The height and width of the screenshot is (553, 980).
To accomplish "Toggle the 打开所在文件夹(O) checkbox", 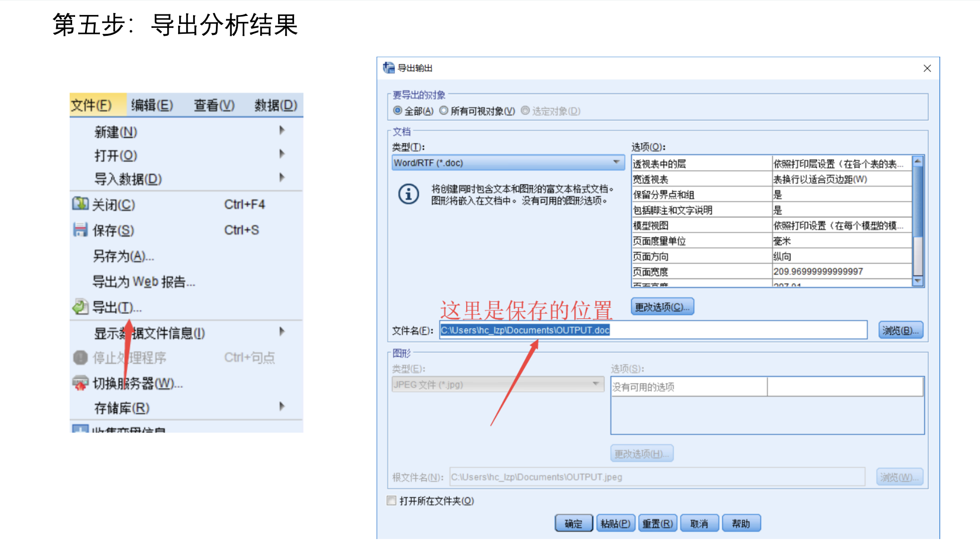I will tap(392, 501).
